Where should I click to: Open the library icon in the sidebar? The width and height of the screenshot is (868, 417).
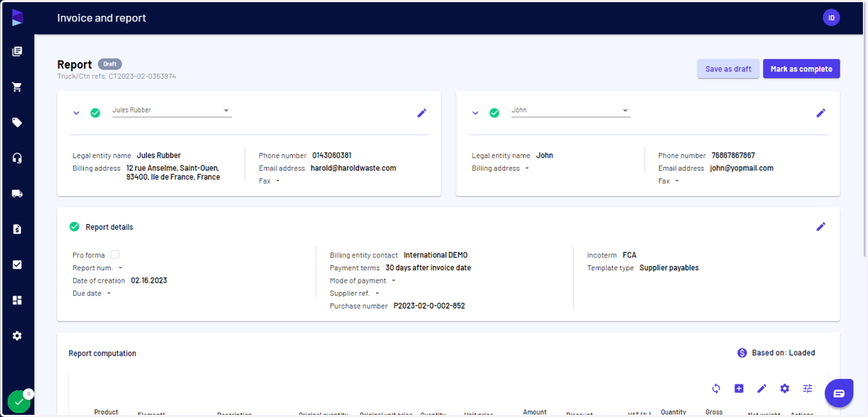17,51
